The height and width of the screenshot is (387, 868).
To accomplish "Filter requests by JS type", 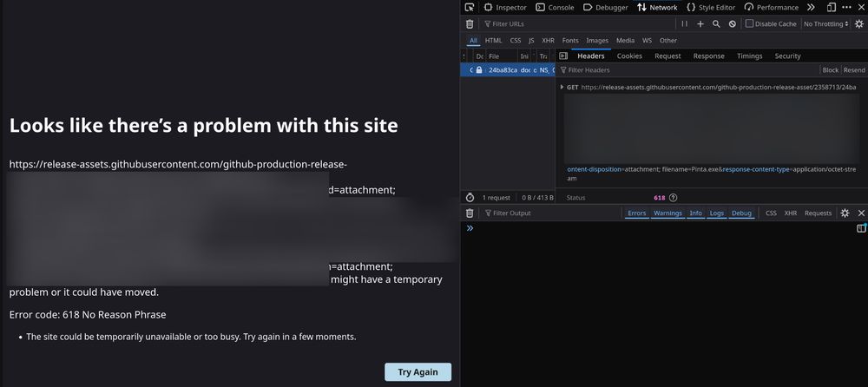I will pos(531,41).
